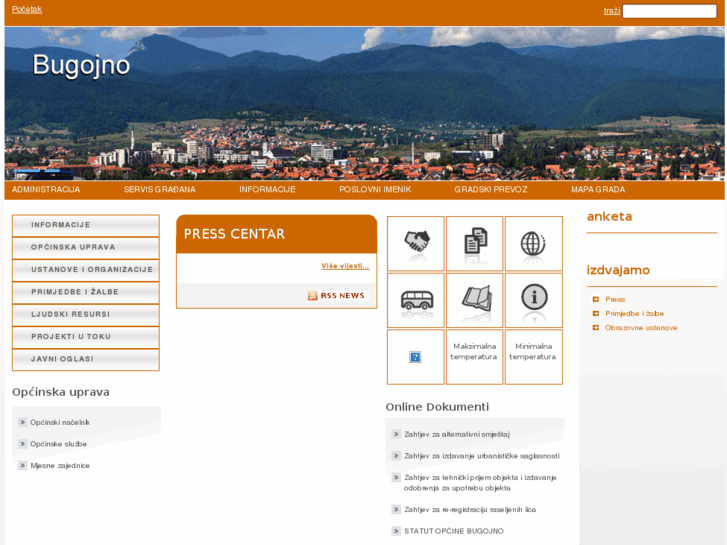Viewport: 727px width, 545px height.
Task: Click the anketa heading
Action: [609, 217]
